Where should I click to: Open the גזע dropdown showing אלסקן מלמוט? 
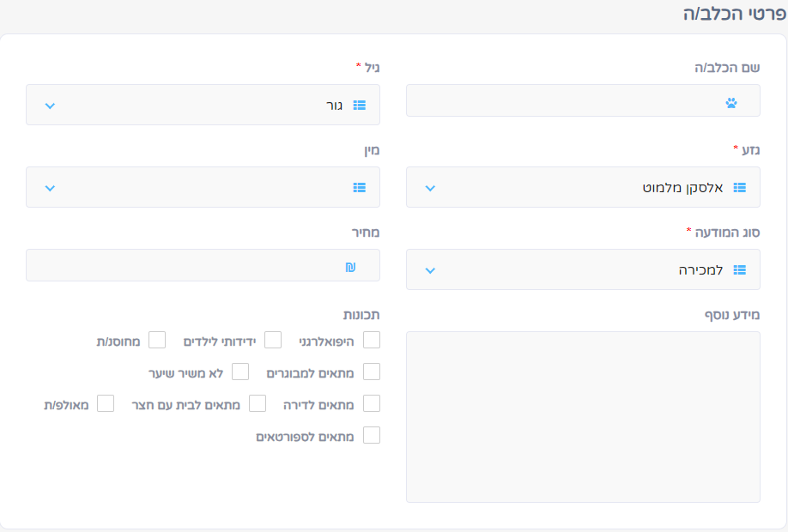tap(583, 187)
